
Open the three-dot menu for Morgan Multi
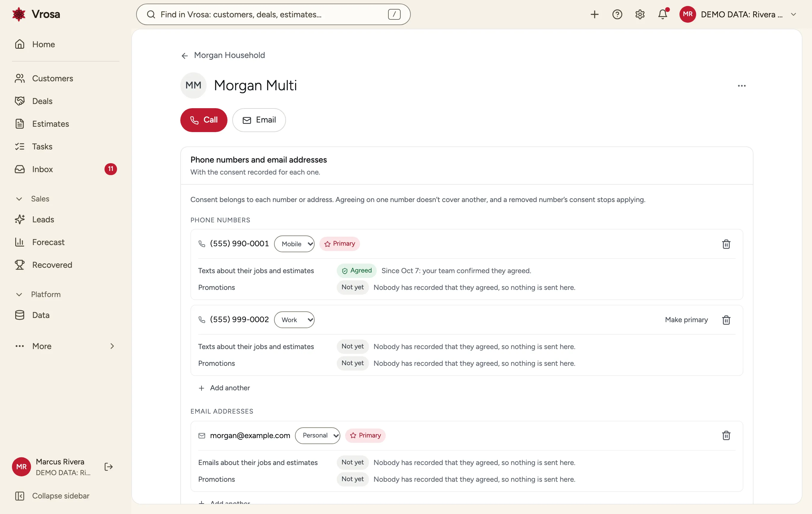(742, 86)
